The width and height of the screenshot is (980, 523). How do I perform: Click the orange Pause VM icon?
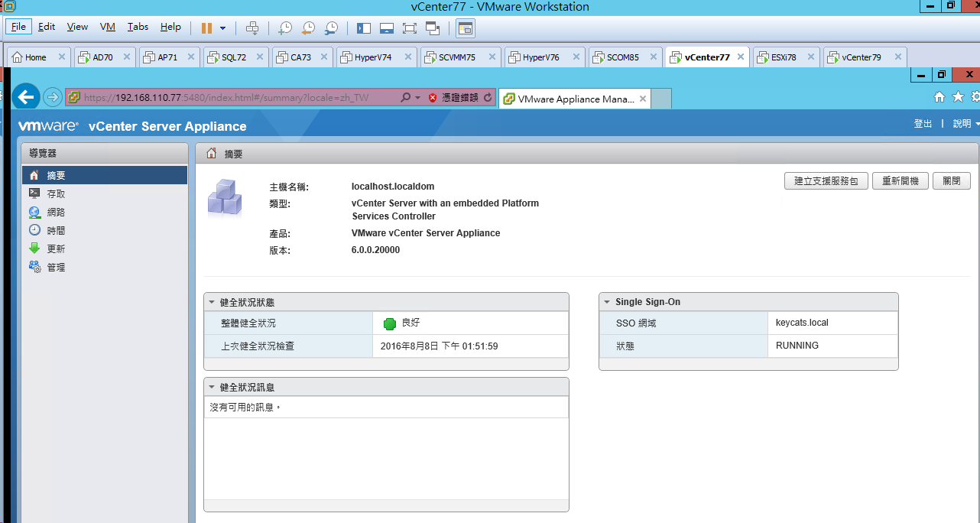tap(206, 28)
